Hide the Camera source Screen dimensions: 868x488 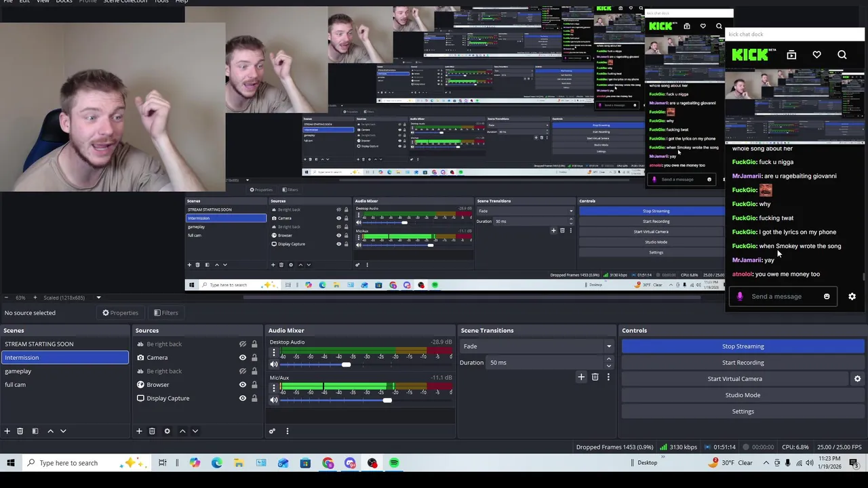tap(242, 358)
